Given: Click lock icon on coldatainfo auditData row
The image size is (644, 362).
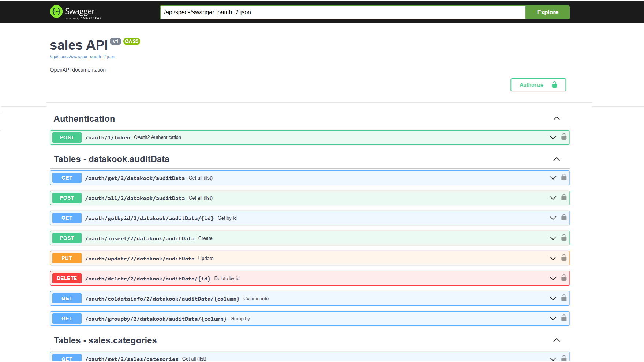Looking at the screenshot, I should coord(564,298).
